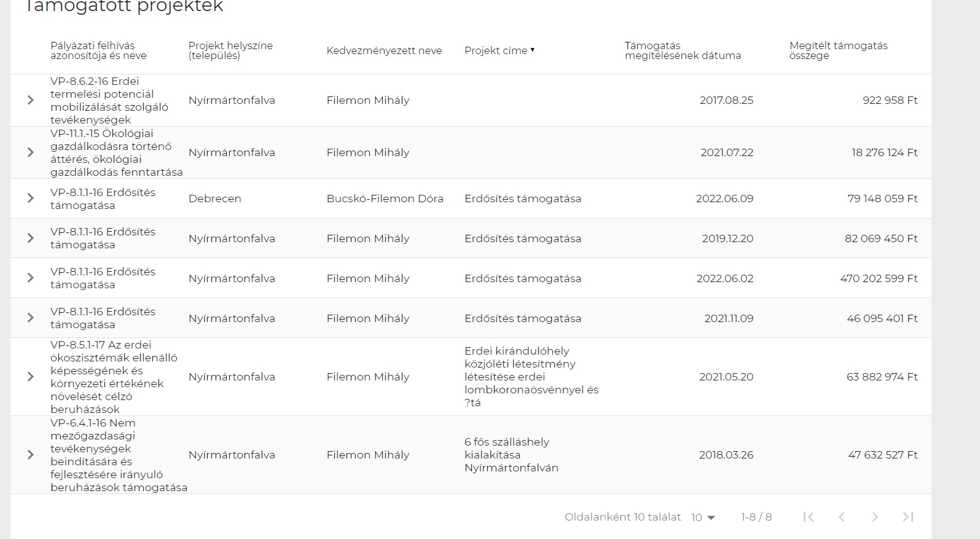Expand the 470 202 599 Ft row
980x539 pixels.
tap(31, 278)
